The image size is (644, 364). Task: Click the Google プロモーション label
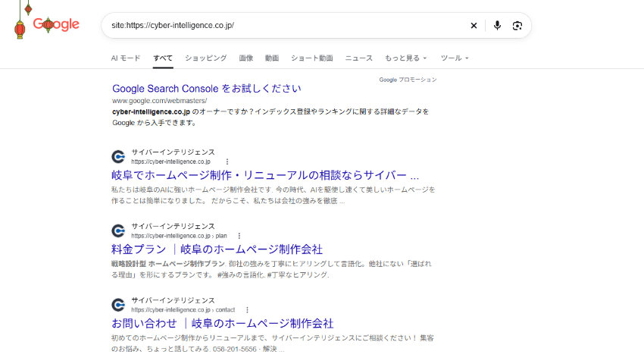(x=408, y=80)
